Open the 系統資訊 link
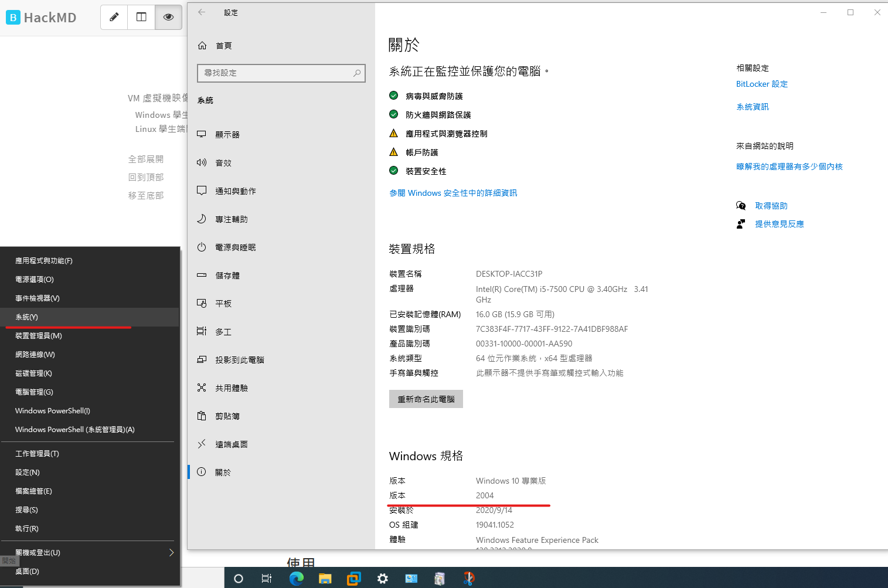This screenshot has width=888, height=588. pyautogui.click(x=753, y=107)
